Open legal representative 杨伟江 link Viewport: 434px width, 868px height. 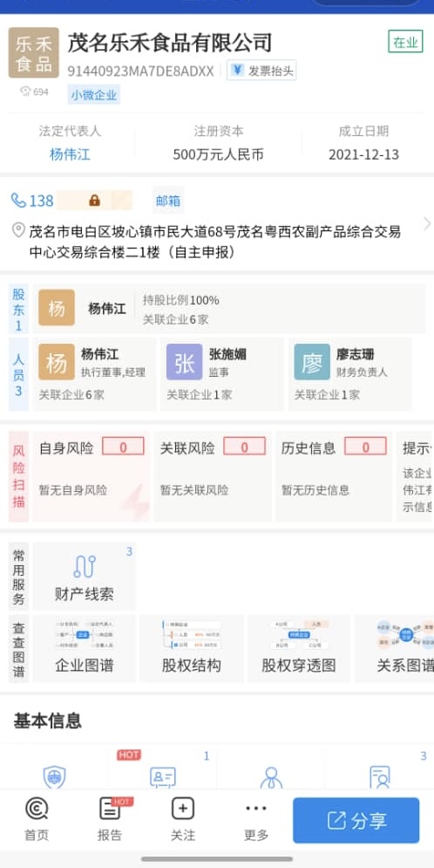(x=70, y=154)
